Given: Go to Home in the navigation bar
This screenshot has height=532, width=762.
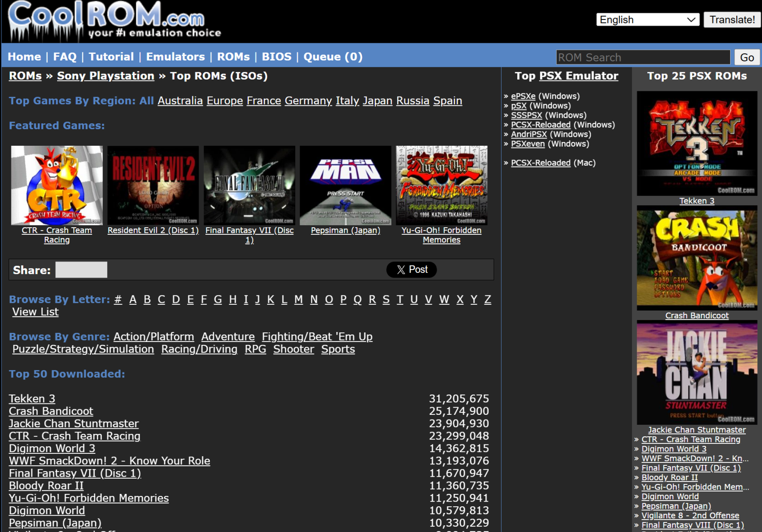Looking at the screenshot, I should coord(24,57).
